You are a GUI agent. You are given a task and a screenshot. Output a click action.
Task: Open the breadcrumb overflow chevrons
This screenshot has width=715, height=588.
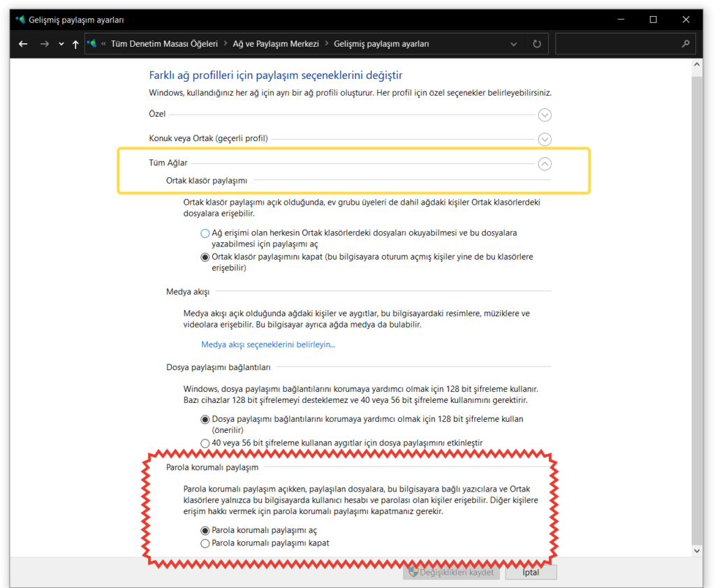[x=103, y=44]
